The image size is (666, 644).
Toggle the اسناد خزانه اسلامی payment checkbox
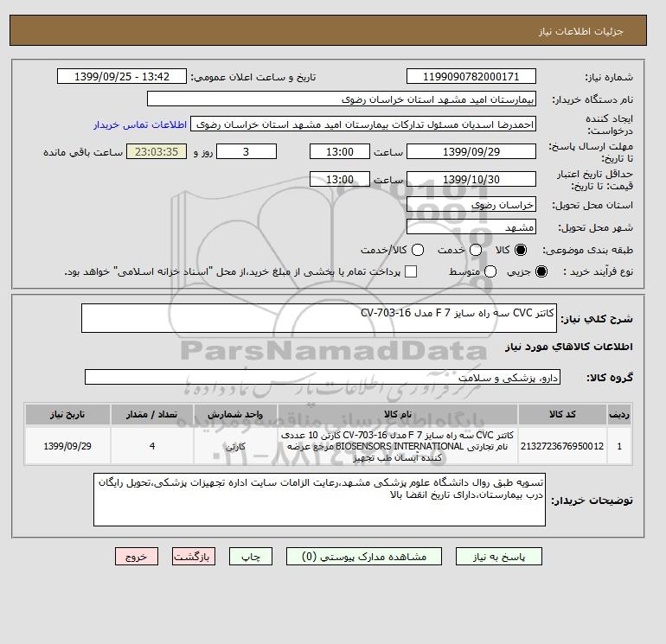tap(411, 271)
